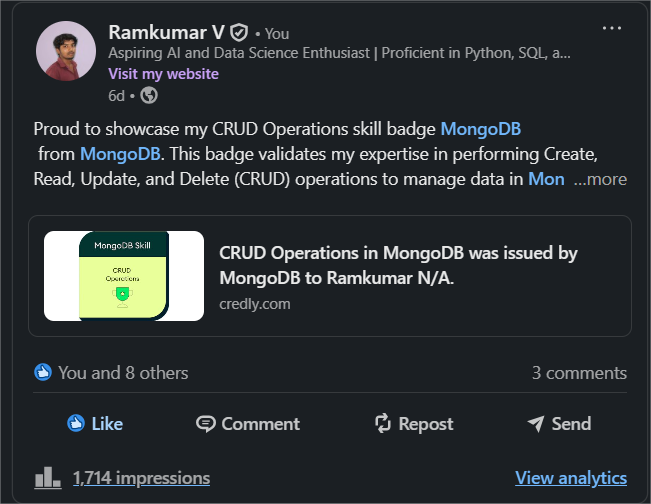The width and height of the screenshot is (651, 504).
Task: Open the CRUD Operations badge thumbnail
Action: coord(124,276)
